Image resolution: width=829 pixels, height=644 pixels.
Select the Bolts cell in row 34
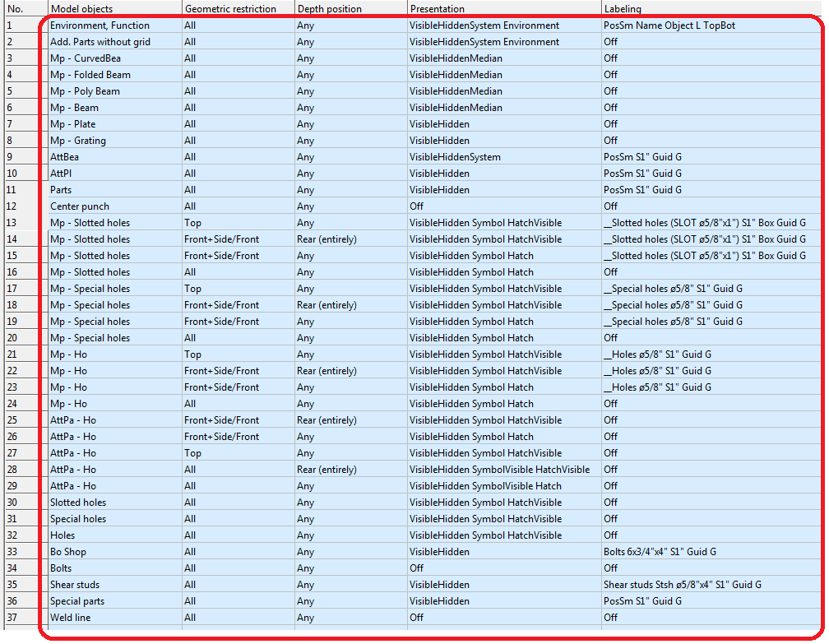[x=115, y=568]
